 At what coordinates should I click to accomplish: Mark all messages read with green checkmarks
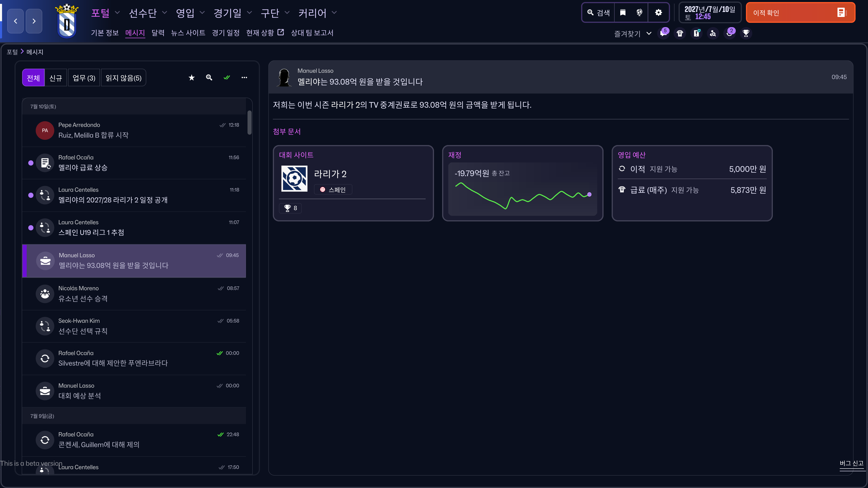click(227, 78)
